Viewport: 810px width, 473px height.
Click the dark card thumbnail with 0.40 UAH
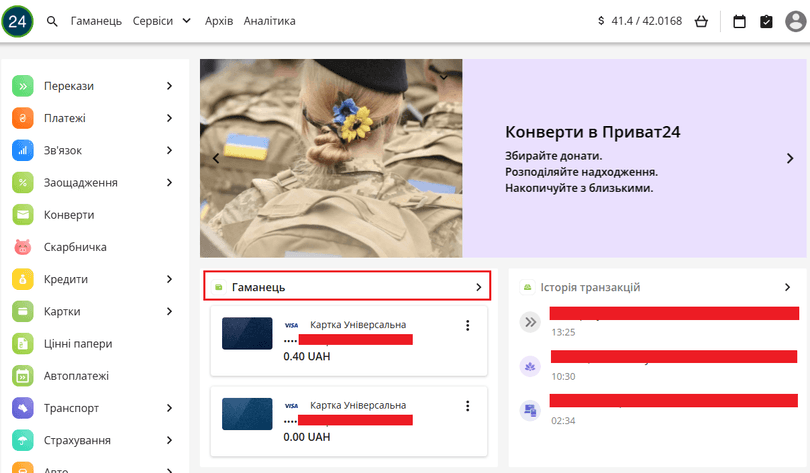coord(247,334)
